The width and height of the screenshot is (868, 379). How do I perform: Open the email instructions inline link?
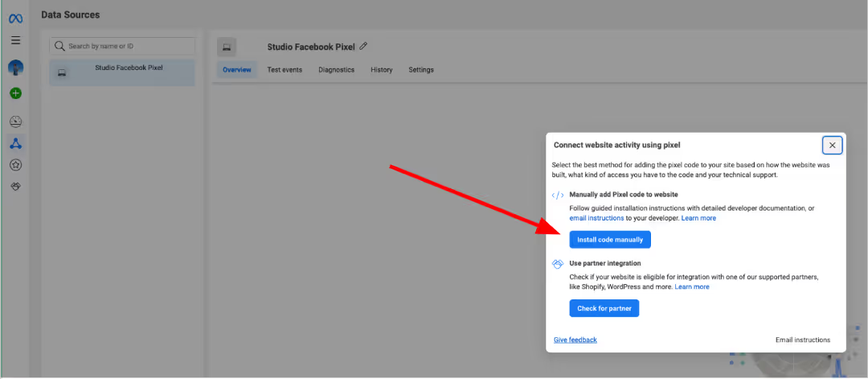tap(596, 218)
